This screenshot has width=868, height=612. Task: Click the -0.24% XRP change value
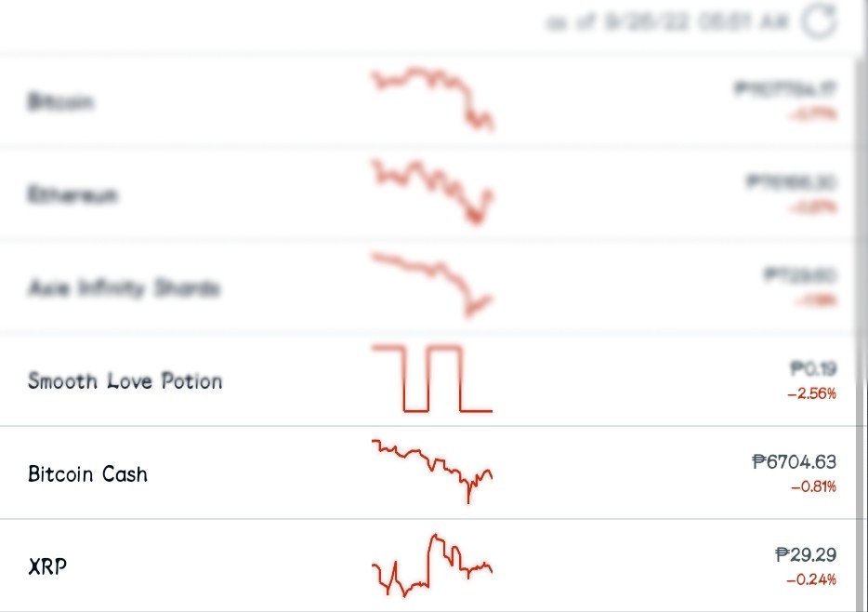point(811,579)
